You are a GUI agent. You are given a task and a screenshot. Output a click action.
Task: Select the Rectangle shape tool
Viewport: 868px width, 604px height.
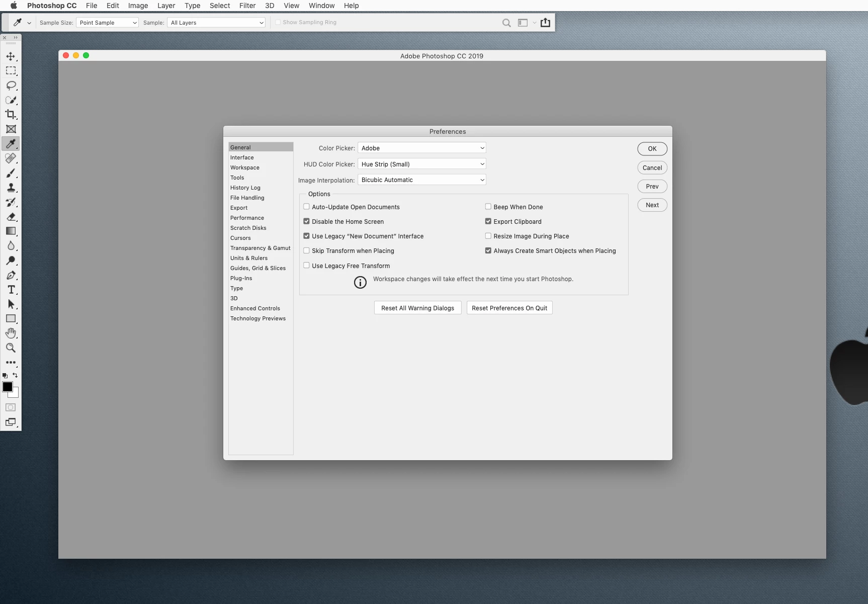11,319
